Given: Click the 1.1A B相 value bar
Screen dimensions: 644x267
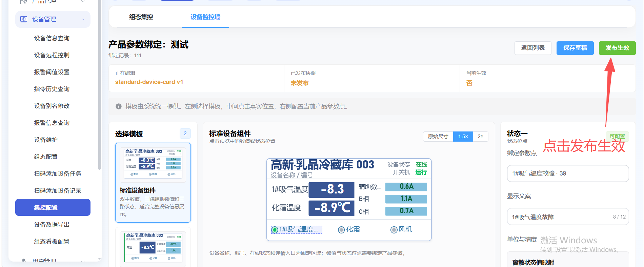Looking at the screenshot, I should coord(406,199).
